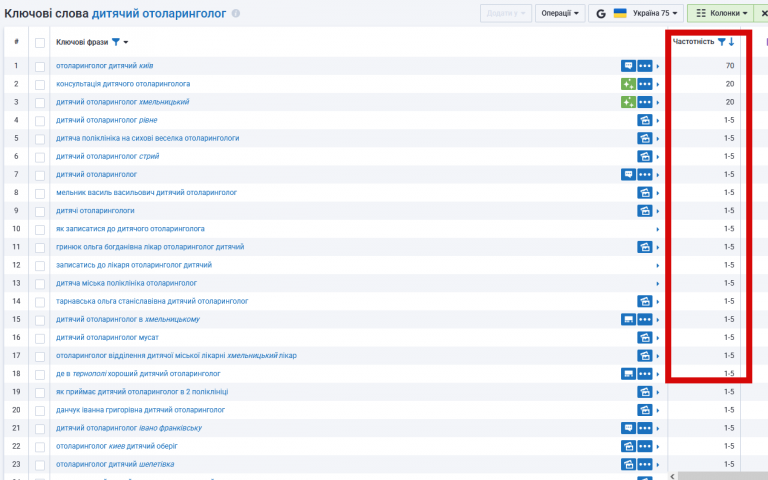The image size is (768, 480).
Task: Open comment icon in row 'отоларинголог дитячий київ'
Action: tap(628, 66)
